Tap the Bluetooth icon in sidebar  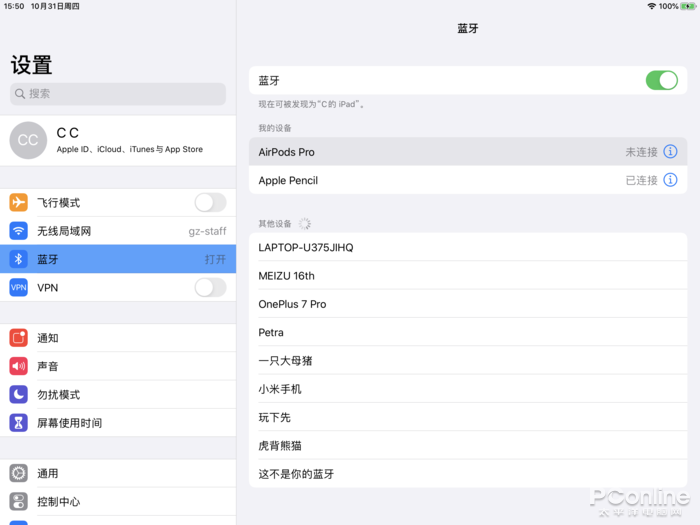[18, 259]
